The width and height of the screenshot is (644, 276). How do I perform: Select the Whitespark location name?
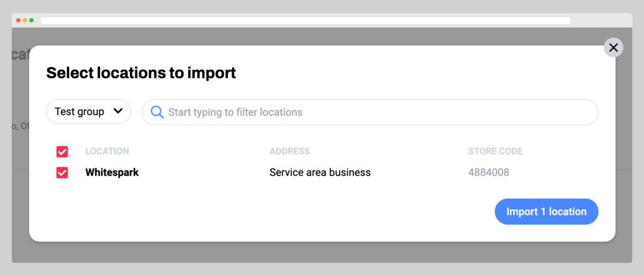[112, 172]
